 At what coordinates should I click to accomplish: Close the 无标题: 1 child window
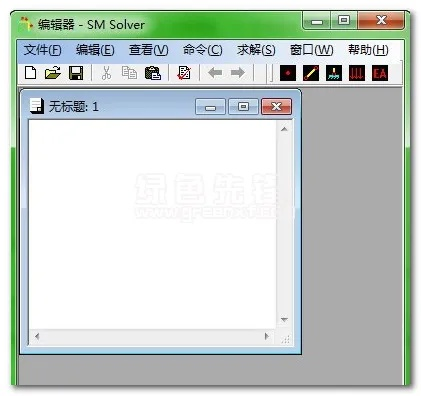[x=276, y=107]
